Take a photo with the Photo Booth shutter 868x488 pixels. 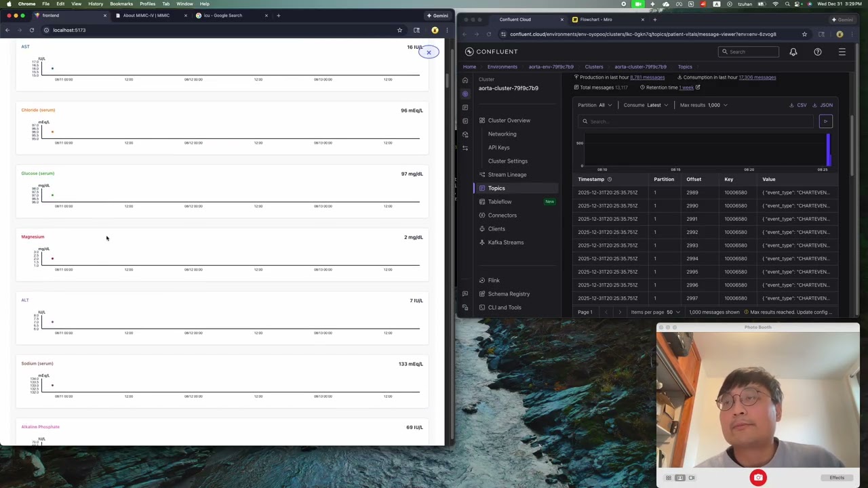(758, 478)
